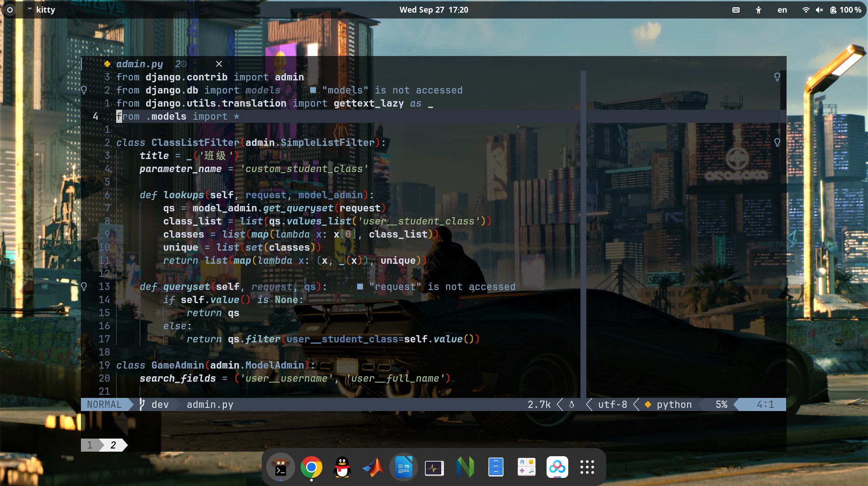
Task: Click the git branch icon before dev
Action: (x=142, y=404)
